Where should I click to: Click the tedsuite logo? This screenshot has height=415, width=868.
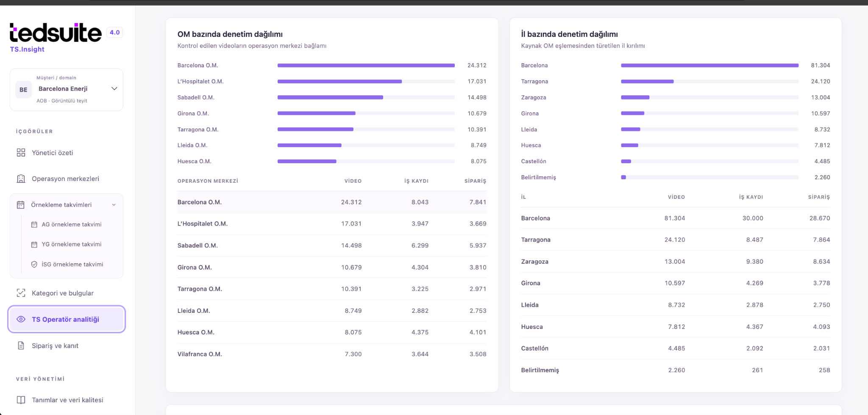56,33
